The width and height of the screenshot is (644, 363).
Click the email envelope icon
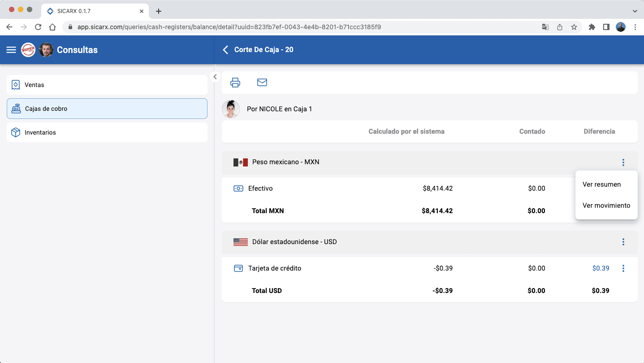[x=262, y=83]
